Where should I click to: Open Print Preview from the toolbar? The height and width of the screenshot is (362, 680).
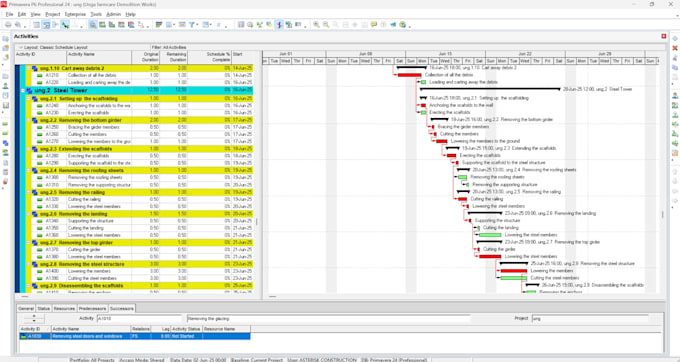pyautogui.click(x=18, y=25)
